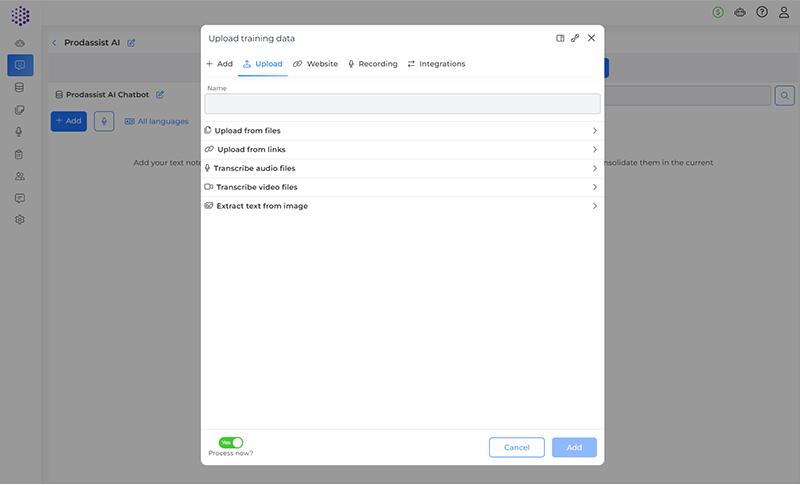Switch to the Integrations tab
The image size is (800, 485).
(436, 64)
